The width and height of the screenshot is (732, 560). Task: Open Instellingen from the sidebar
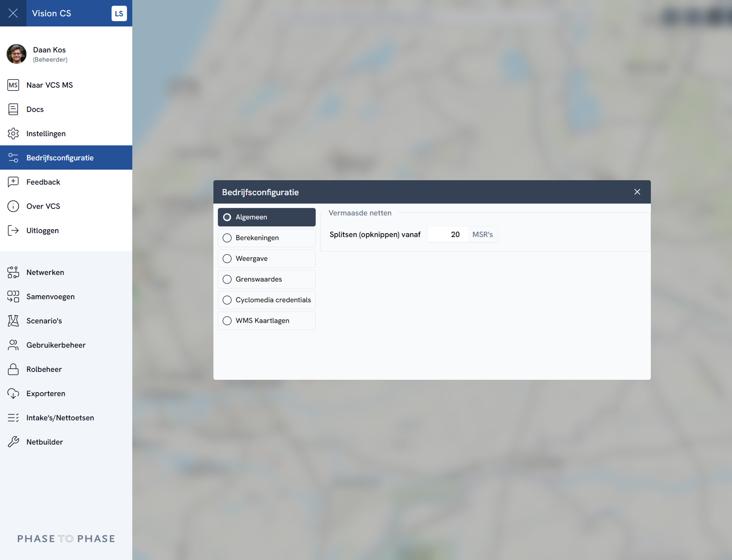tap(46, 134)
